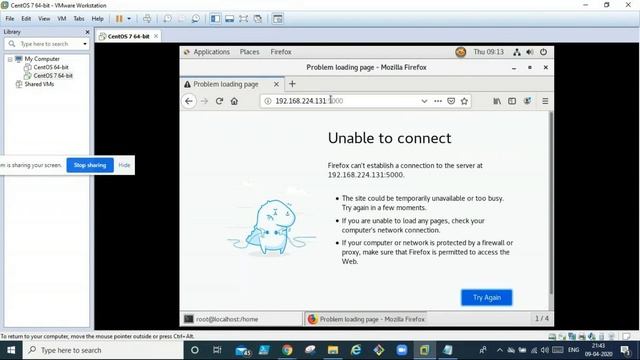Close the Library panel
The height and width of the screenshot is (360, 640).
click(x=87, y=32)
